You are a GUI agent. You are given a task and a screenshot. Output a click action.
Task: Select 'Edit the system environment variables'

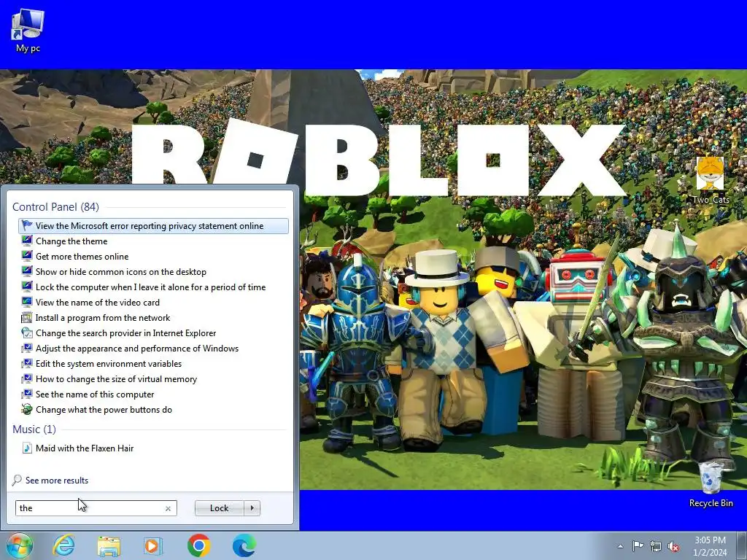pyautogui.click(x=109, y=364)
